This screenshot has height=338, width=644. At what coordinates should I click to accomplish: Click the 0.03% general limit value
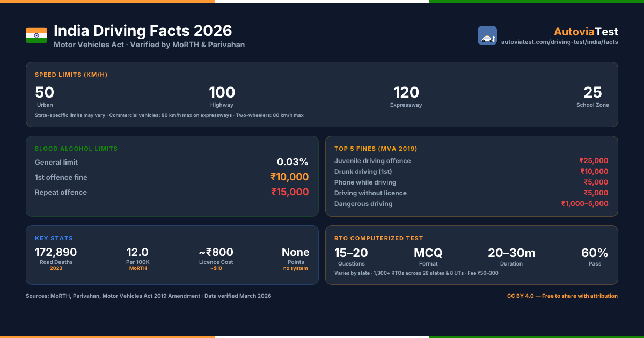coord(292,162)
